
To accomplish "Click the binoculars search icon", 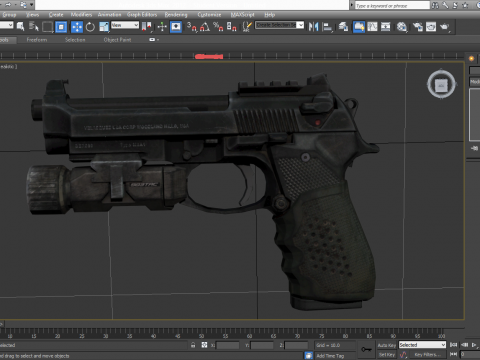I will [435, 5].
